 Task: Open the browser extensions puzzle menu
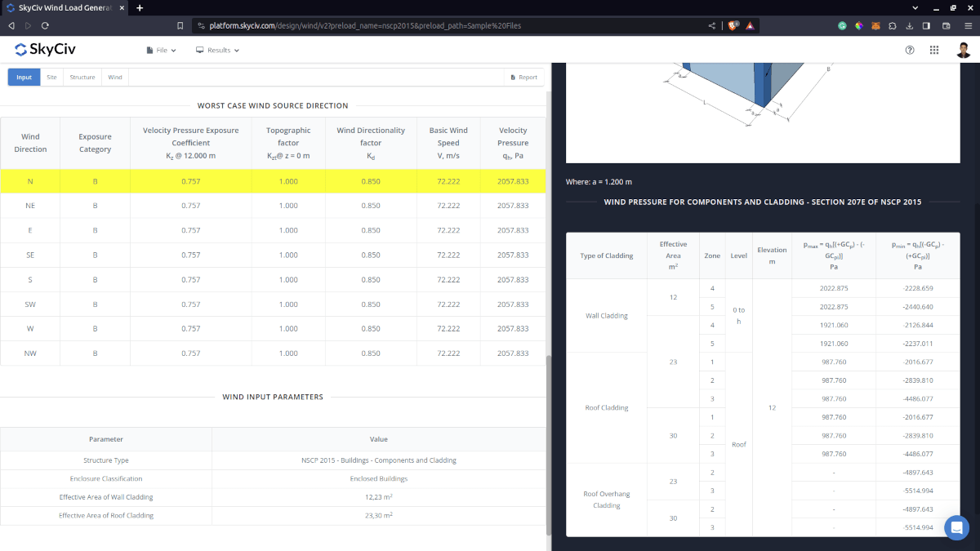point(893,25)
